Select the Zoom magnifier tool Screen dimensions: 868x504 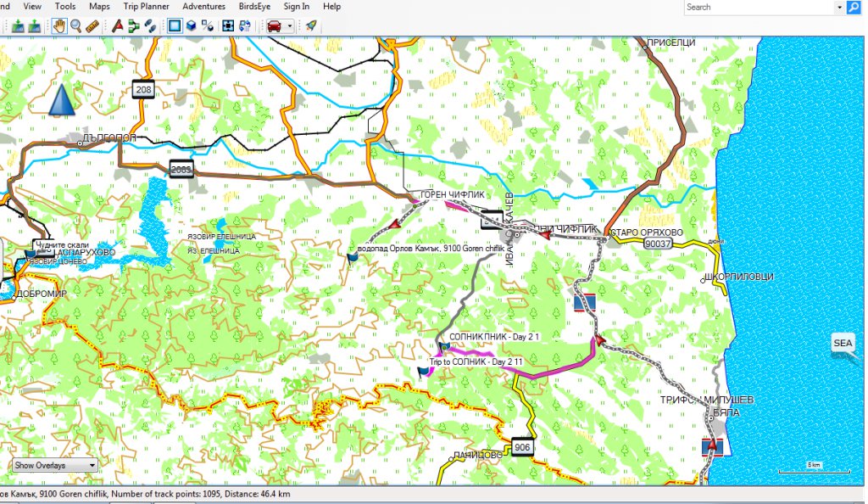click(75, 25)
